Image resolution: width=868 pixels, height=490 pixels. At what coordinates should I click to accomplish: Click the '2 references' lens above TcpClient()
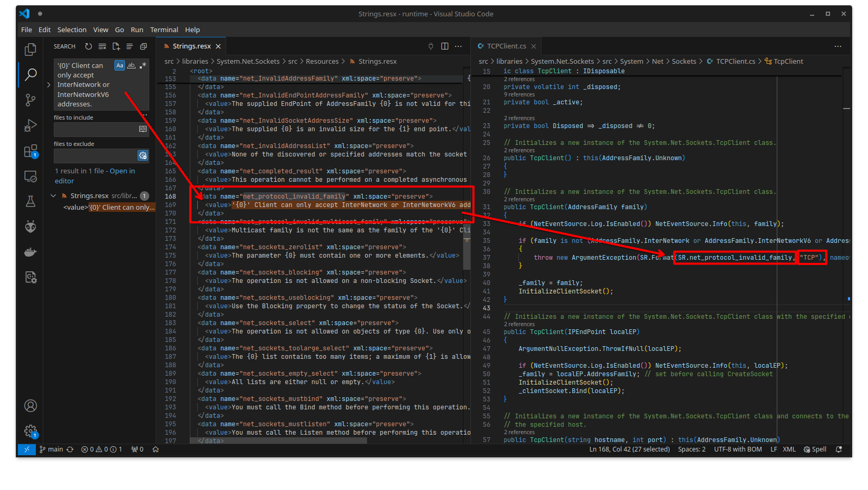tap(519, 150)
